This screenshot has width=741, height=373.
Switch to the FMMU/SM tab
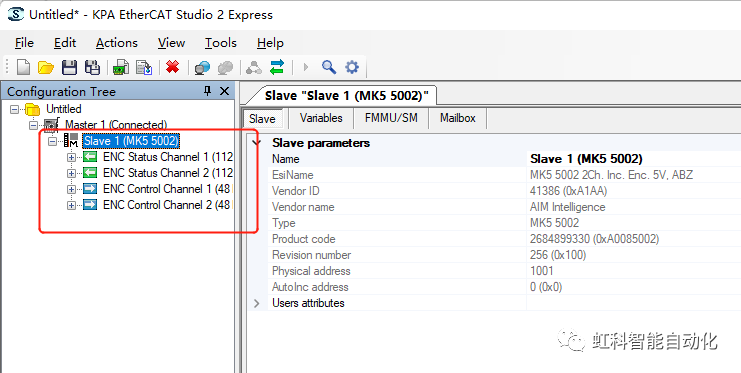click(391, 118)
